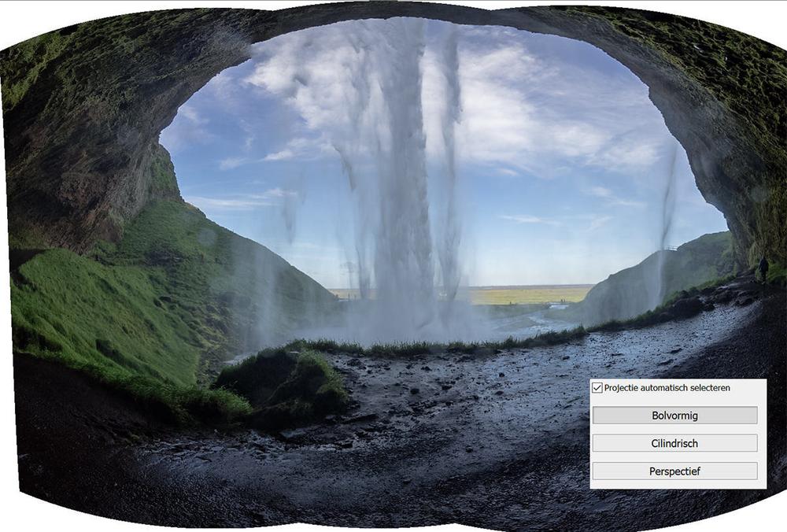Select the Bolvormig projection button
Viewport: 787px width, 532px height.
pos(674,416)
